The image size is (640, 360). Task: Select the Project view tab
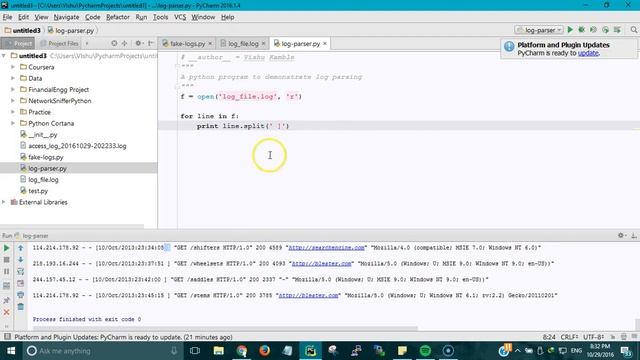[x=18, y=43]
